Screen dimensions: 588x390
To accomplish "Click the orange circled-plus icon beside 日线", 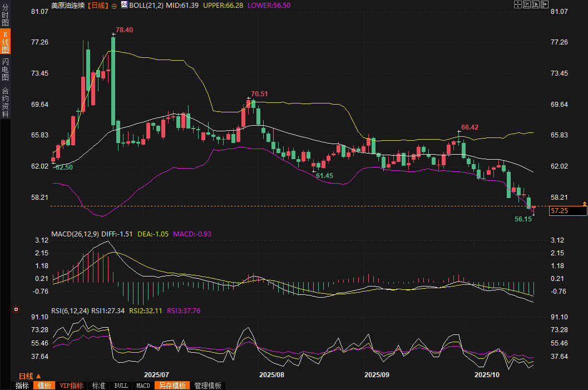I will point(114,6).
